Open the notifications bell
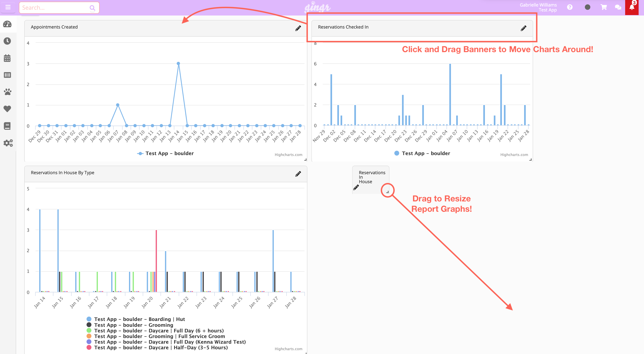Viewport: 644px width, 354px height. pos(632,7)
